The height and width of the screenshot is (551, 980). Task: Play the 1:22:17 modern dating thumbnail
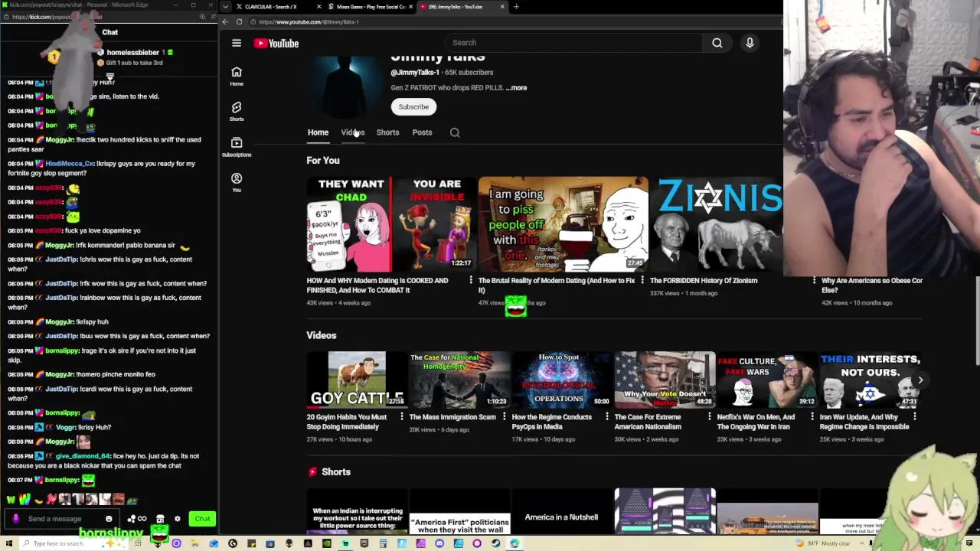pos(391,225)
